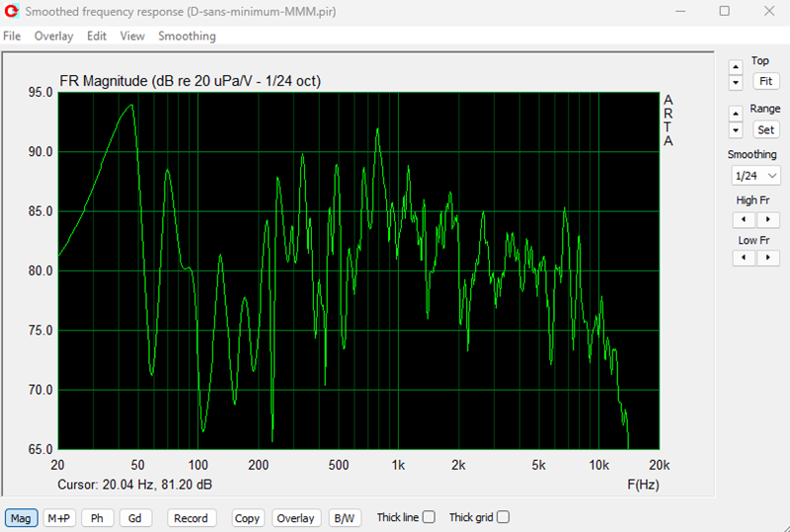Click the 1k frequency axis label
The width and height of the screenshot is (790, 532).
[x=398, y=465]
